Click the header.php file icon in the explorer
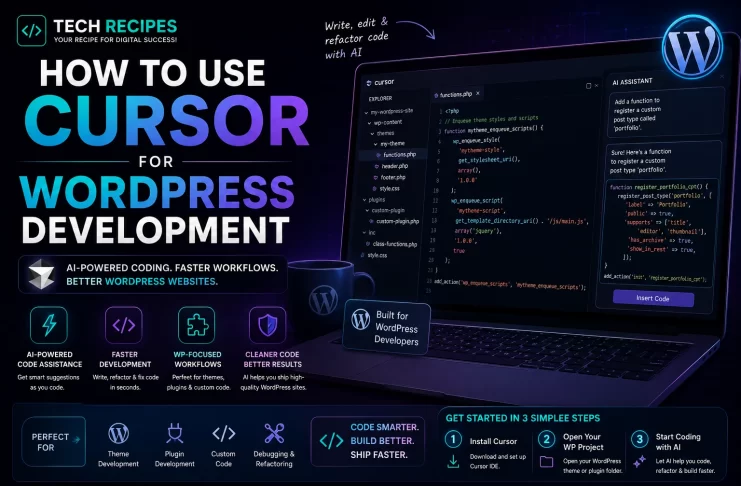The height and width of the screenshot is (486, 741). tap(377, 166)
